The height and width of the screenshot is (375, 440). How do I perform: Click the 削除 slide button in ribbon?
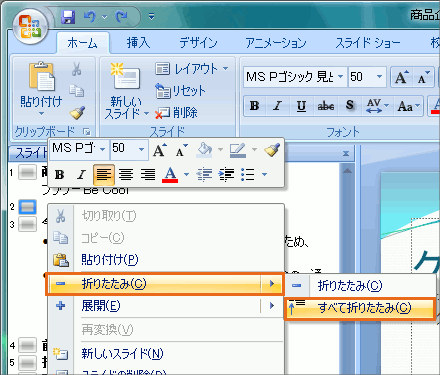click(x=177, y=113)
